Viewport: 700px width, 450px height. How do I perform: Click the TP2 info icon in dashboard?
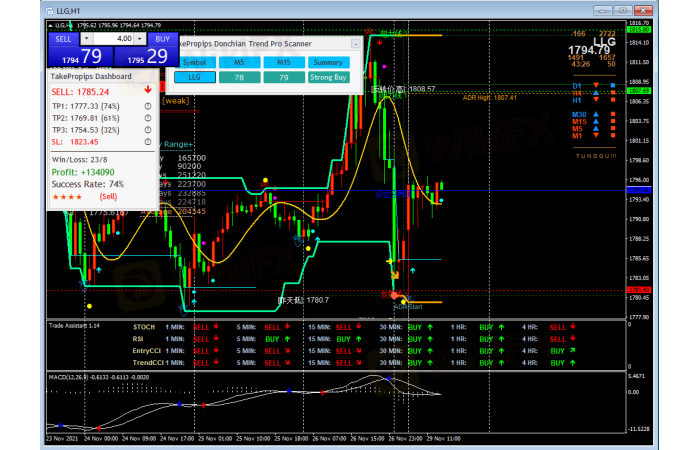(147, 118)
